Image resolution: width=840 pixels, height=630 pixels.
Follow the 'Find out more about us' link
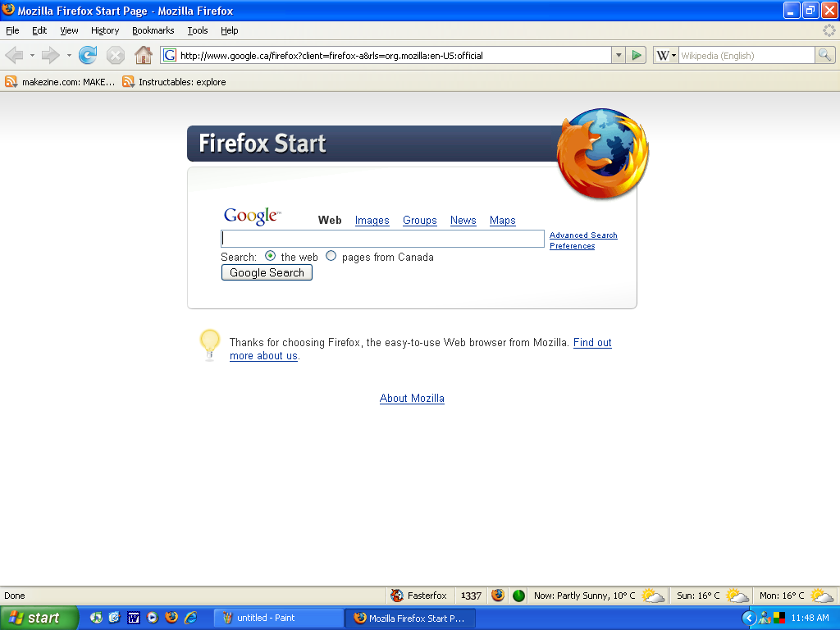pyautogui.click(x=592, y=342)
